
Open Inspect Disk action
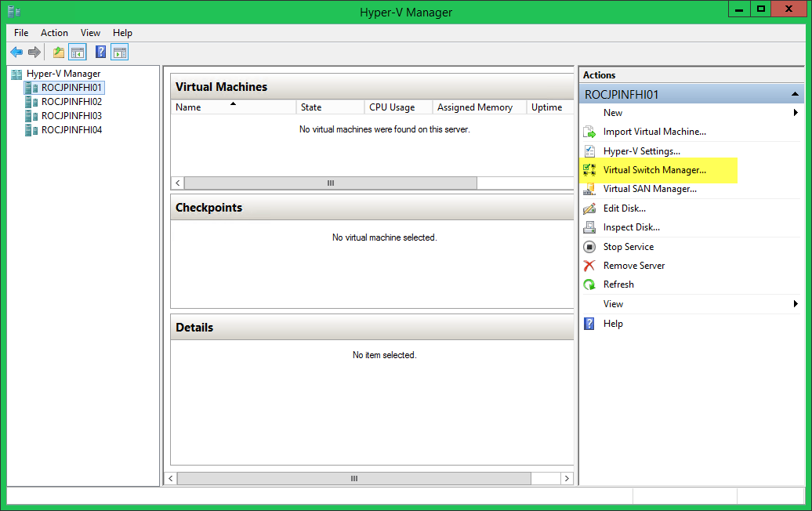(631, 227)
